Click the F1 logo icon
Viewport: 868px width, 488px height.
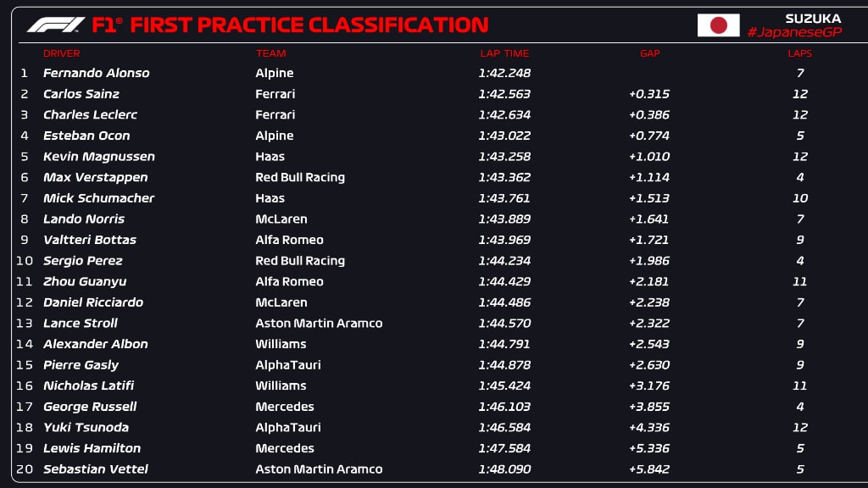click(56, 25)
